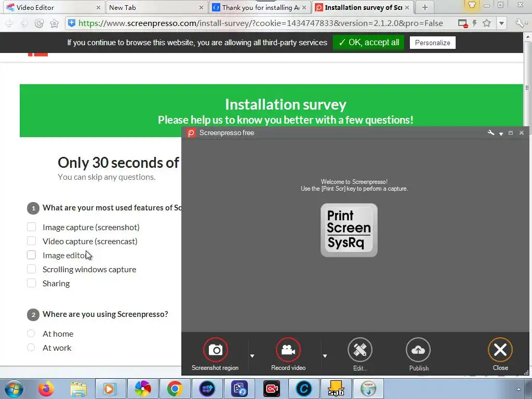Open a new browser tab with plus
The width and height of the screenshot is (532, 399).
point(425,7)
